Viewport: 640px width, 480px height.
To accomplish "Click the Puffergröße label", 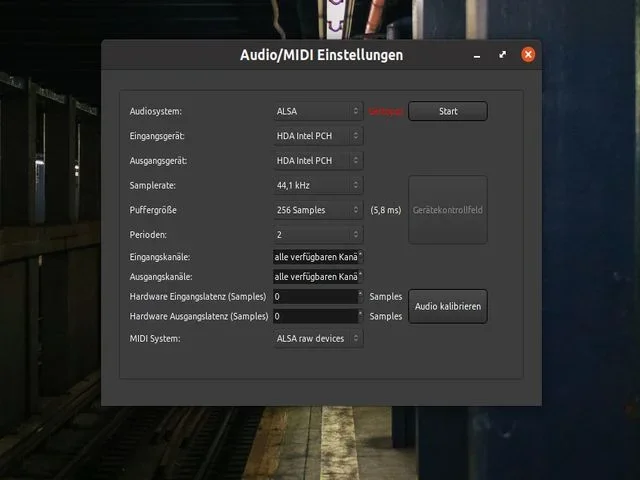I will coord(153,210).
